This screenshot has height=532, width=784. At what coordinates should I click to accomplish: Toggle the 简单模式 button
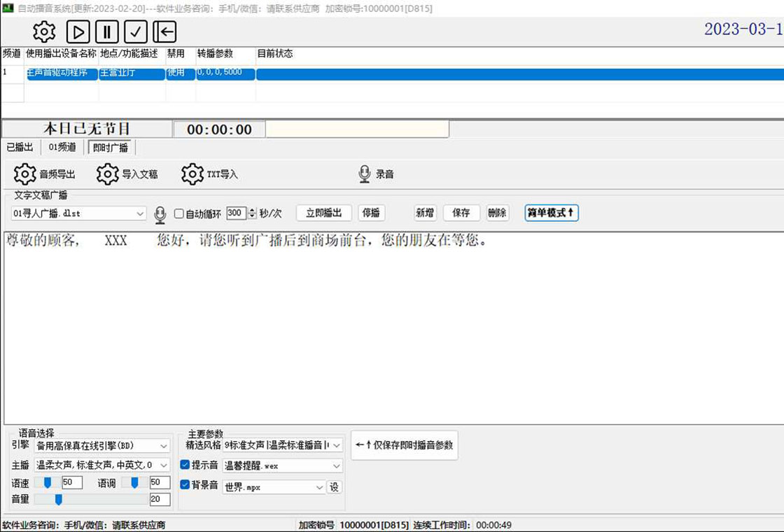[x=551, y=213]
